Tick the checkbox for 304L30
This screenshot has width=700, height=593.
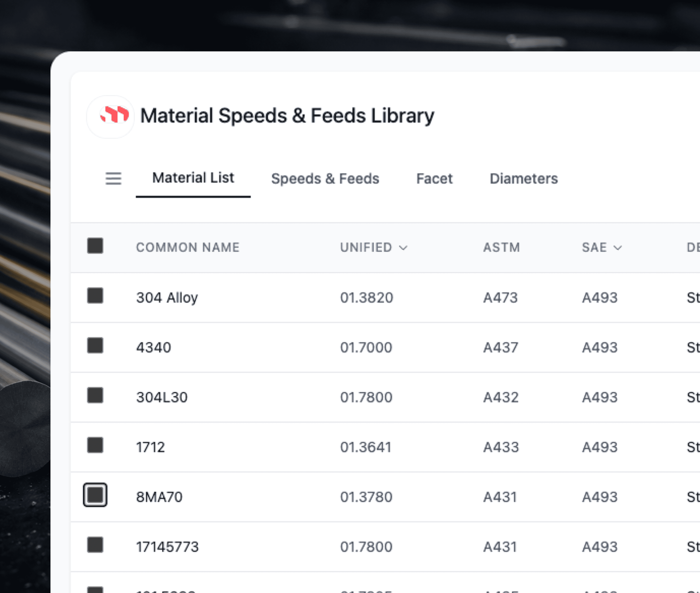click(x=95, y=395)
